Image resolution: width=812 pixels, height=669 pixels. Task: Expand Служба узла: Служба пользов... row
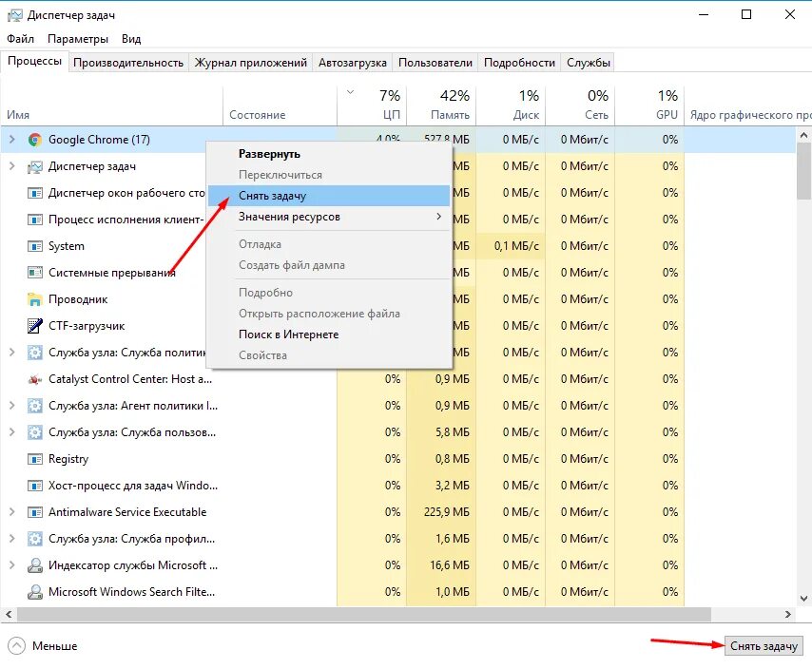point(12,432)
